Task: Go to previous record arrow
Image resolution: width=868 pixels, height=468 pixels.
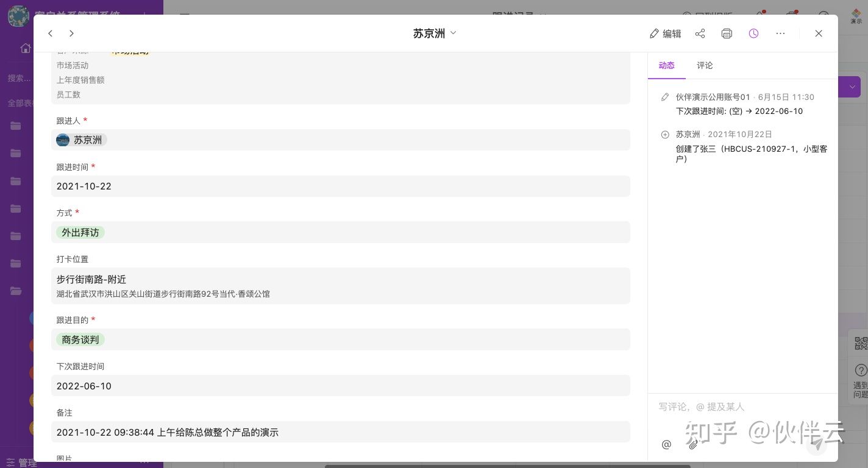Action: 51,34
